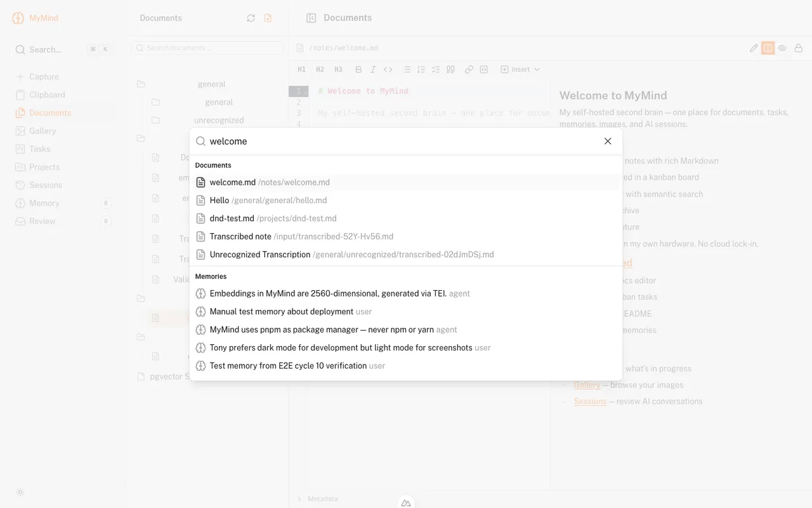This screenshot has height=508, width=812.
Task: Refresh the documents list
Action: coord(251,18)
